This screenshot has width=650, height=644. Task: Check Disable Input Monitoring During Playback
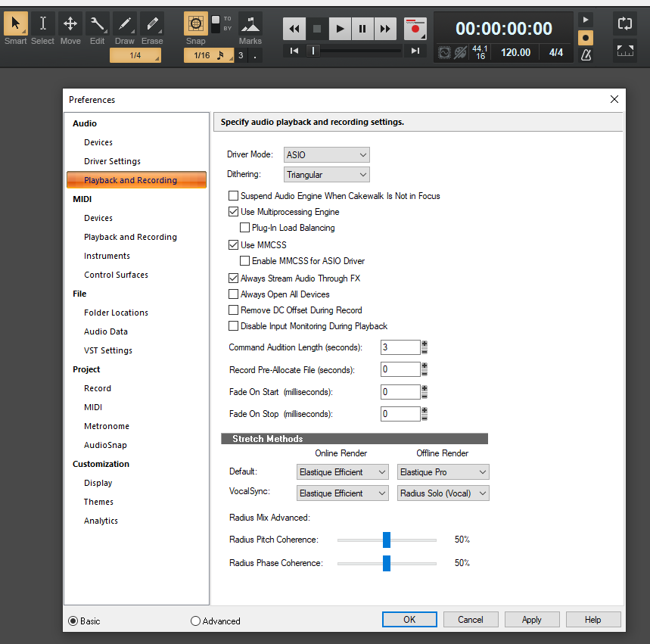click(x=233, y=326)
